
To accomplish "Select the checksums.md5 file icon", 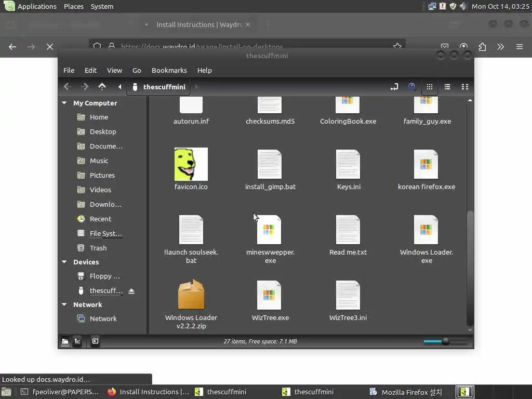I will coord(270,105).
